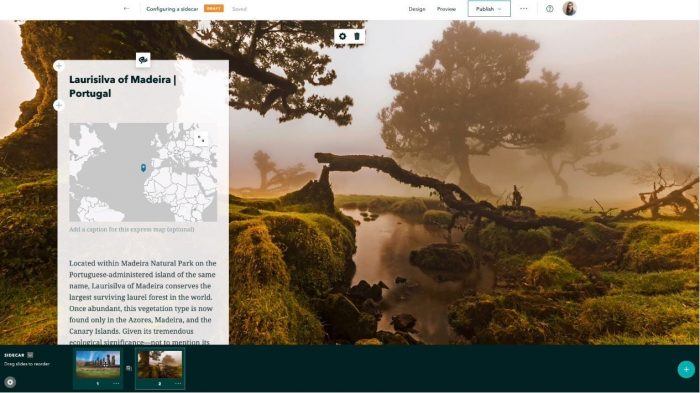The height and width of the screenshot is (393, 700).
Task: Open options menu for slide 2
Action: 178,384
